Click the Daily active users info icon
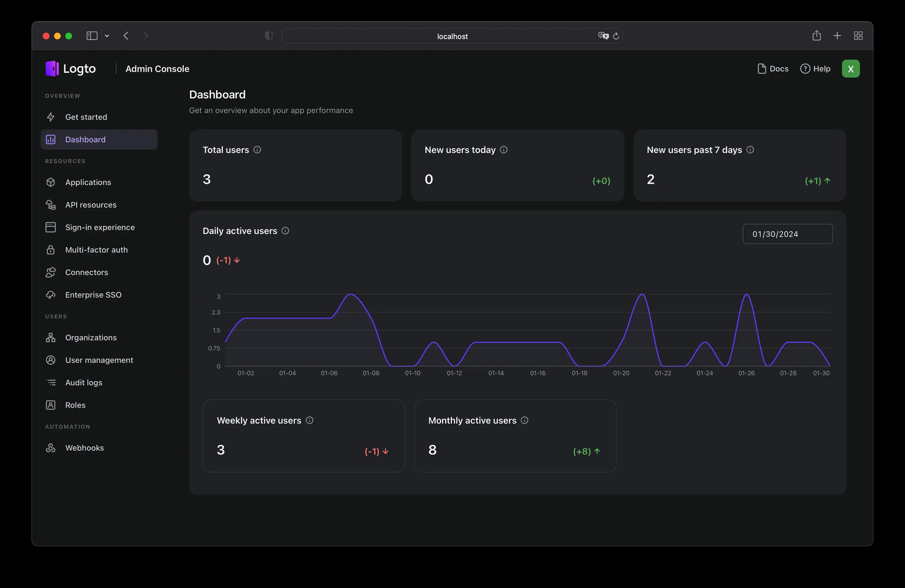 pos(285,231)
